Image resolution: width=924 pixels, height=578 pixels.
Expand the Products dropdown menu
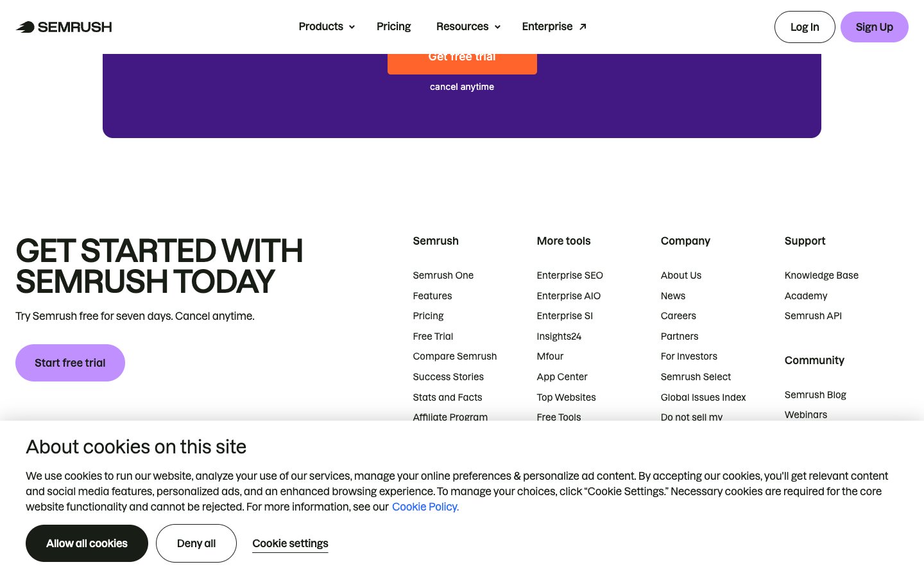[x=326, y=26]
